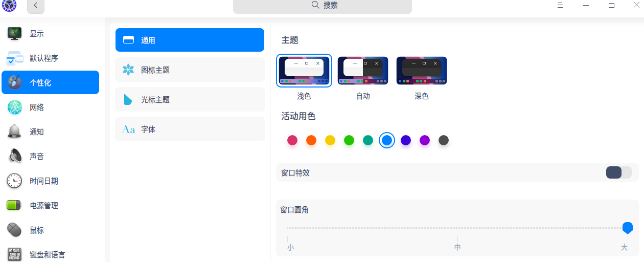The height and width of the screenshot is (262, 644).
Task: Maximize the control center window
Action: [611, 5]
